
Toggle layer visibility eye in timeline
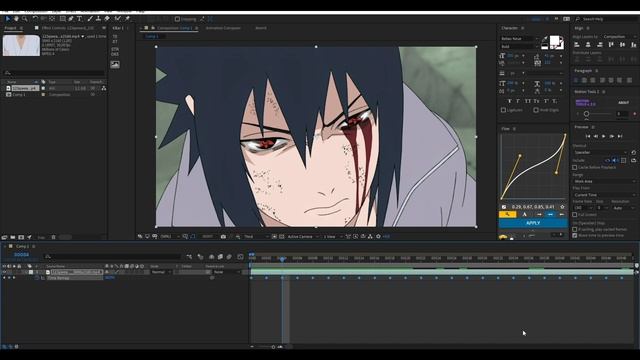click(4, 272)
